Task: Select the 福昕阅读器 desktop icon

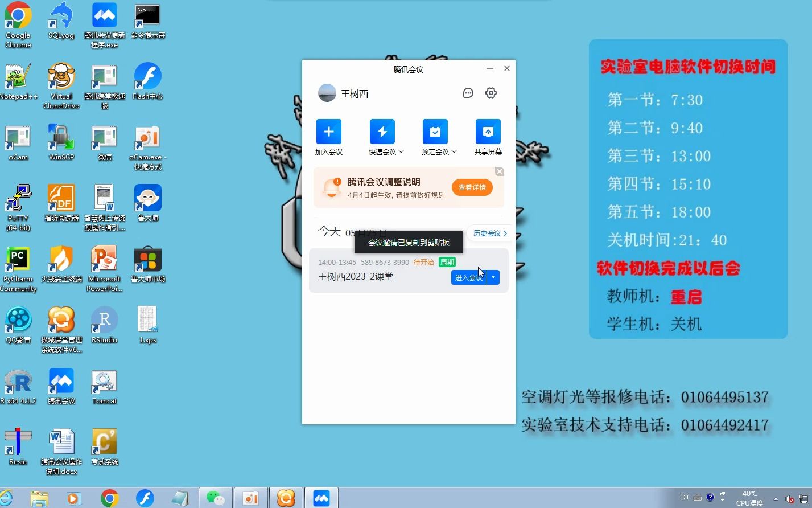Action: (x=61, y=203)
